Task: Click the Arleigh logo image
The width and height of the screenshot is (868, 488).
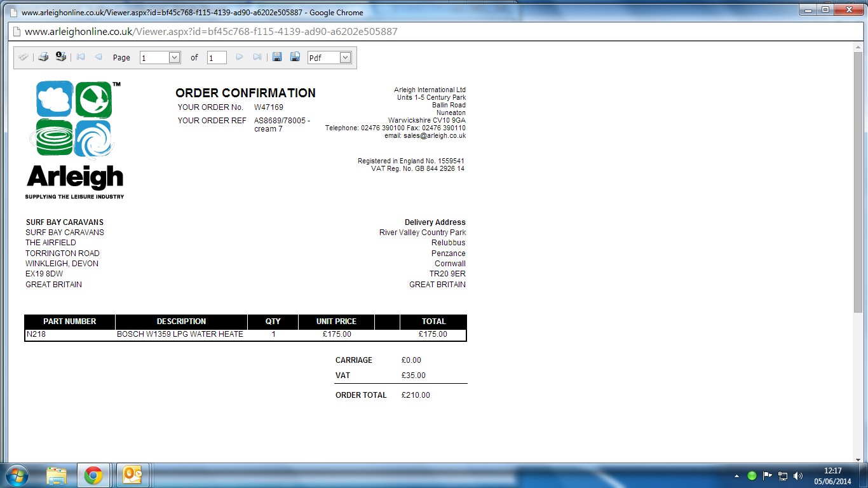Action: click(x=74, y=140)
